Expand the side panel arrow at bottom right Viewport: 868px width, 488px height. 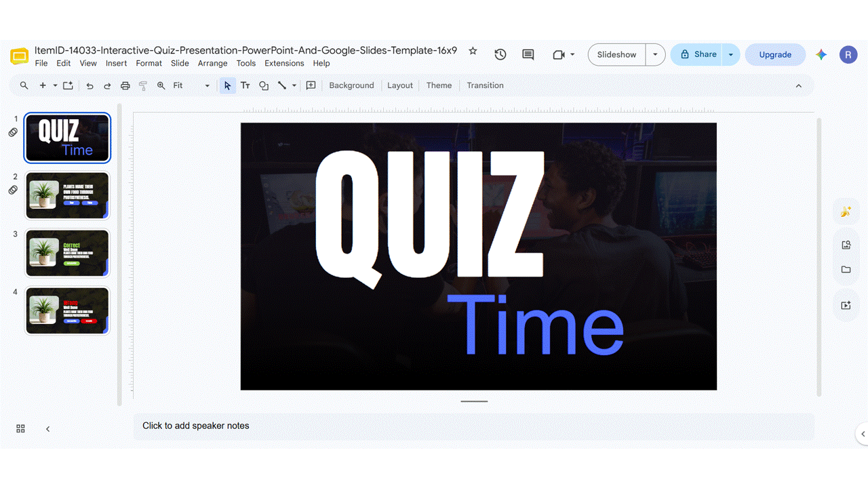coord(863,434)
